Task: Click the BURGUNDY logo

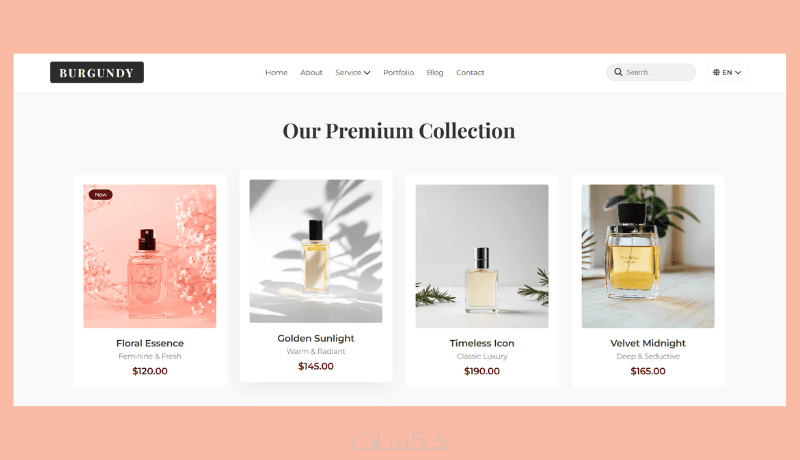Action: click(x=97, y=72)
